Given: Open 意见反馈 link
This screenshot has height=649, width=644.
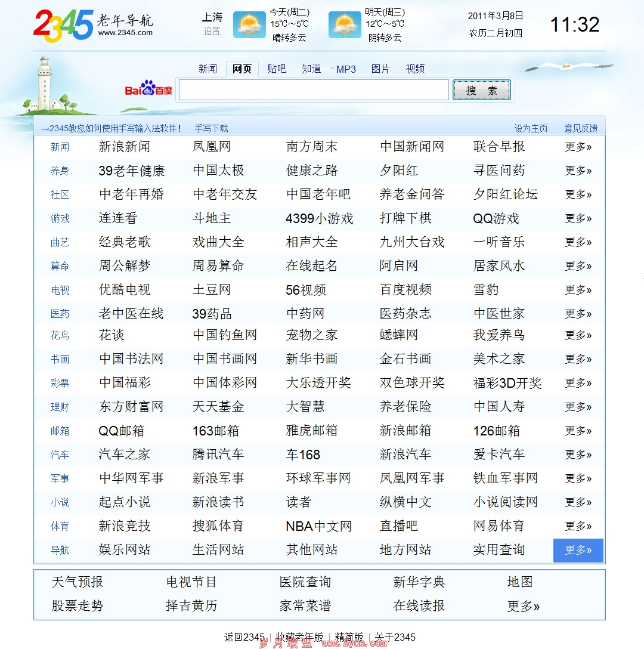Looking at the screenshot, I should 581,128.
